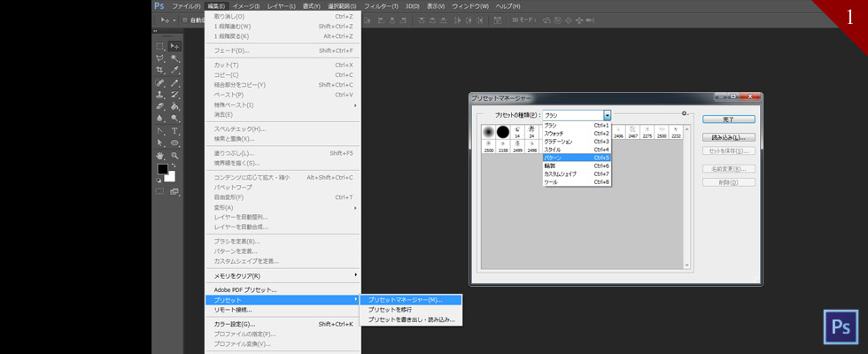
Task: Select the Clone Stamp tool
Action: point(160,95)
